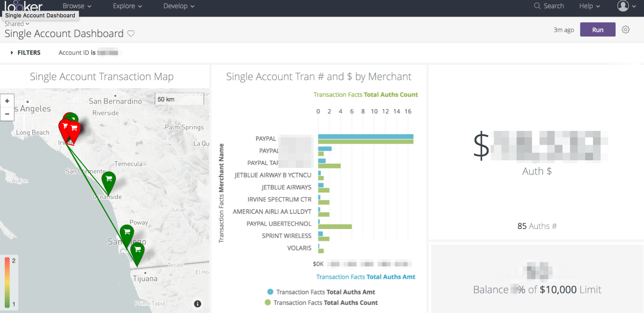Zoom out on the transaction map
Image resolution: width=644 pixels, height=313 pixels.
[x=7, y=114]
